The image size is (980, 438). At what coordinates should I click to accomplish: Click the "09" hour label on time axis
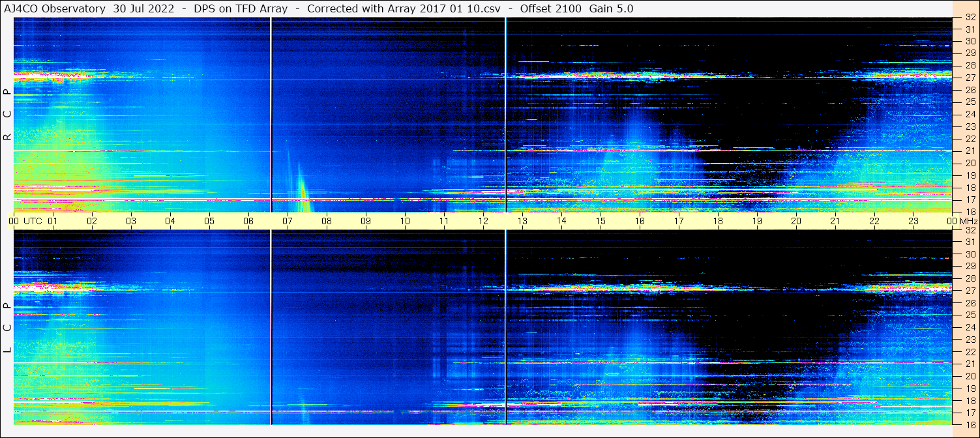[366, 221]
